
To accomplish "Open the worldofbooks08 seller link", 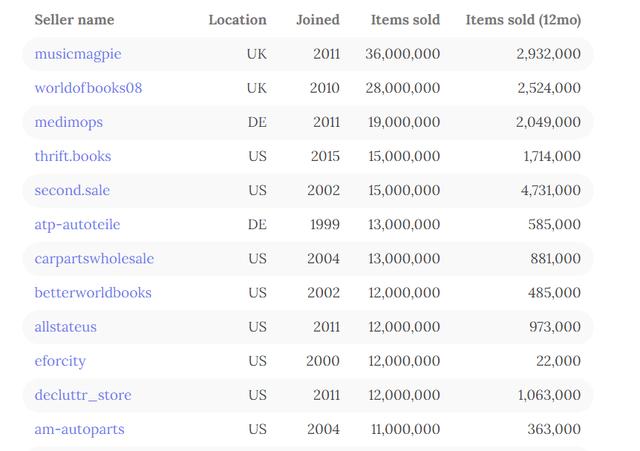I will click(88, 88).
